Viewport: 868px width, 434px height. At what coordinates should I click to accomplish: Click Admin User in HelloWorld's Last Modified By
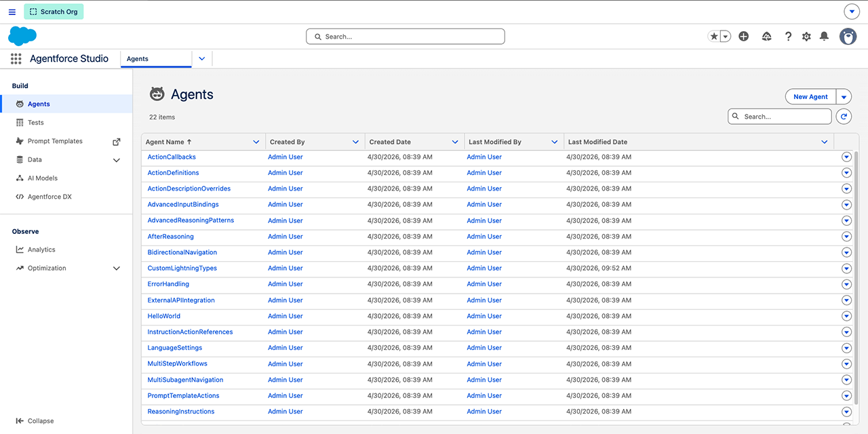484,316
